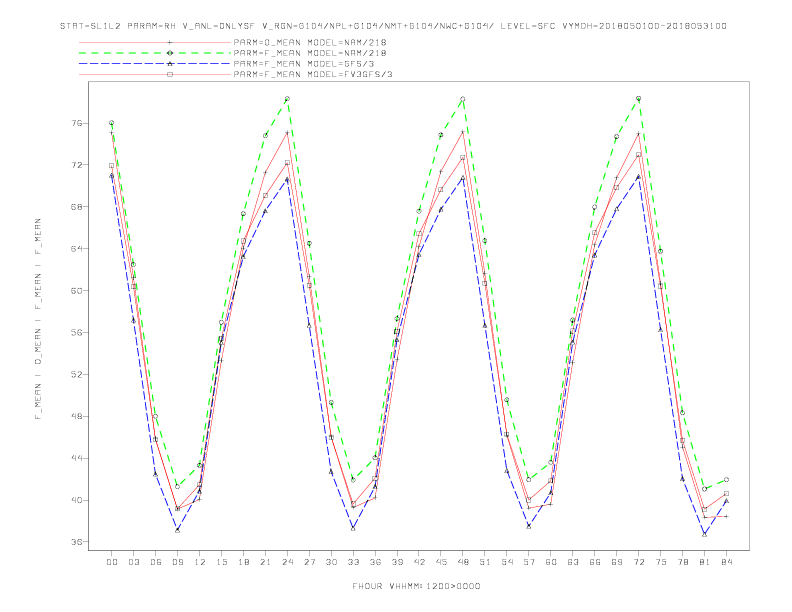Click x-axis forecast hour label 24
Image resolution: width=792 pixels, height=612 pixels.
pos(287,562)
